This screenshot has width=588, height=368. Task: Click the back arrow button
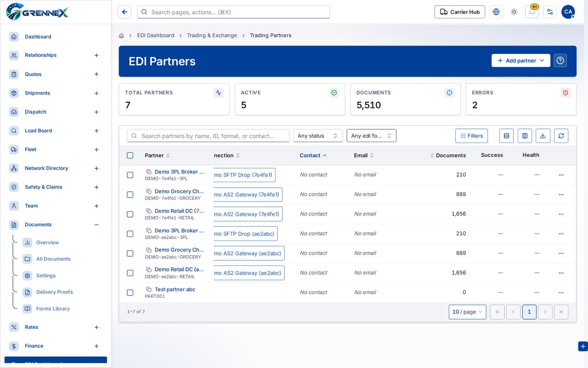pos(124,12)
